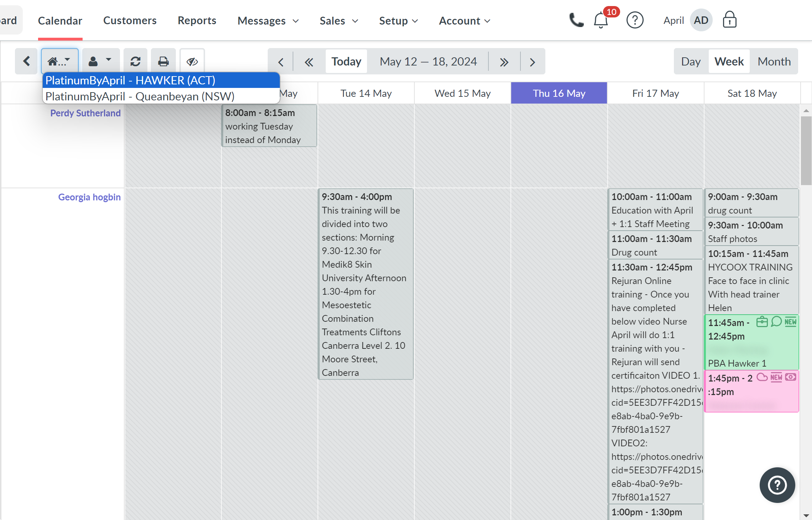Open the Reports tab
This screenshot has width=812, height=520.
pyautogui.click(x=197, y=21)
